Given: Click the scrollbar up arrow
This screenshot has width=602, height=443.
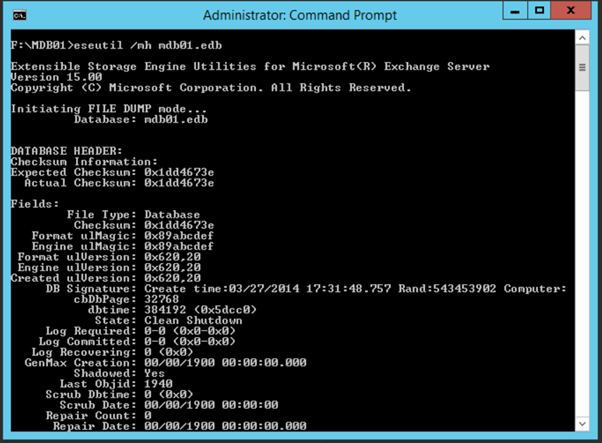Looking at the screenshot, I should [581, 38].
